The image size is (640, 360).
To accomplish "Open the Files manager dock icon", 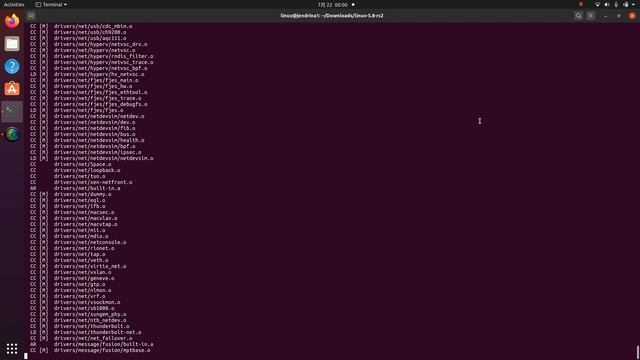I will 12,44.
